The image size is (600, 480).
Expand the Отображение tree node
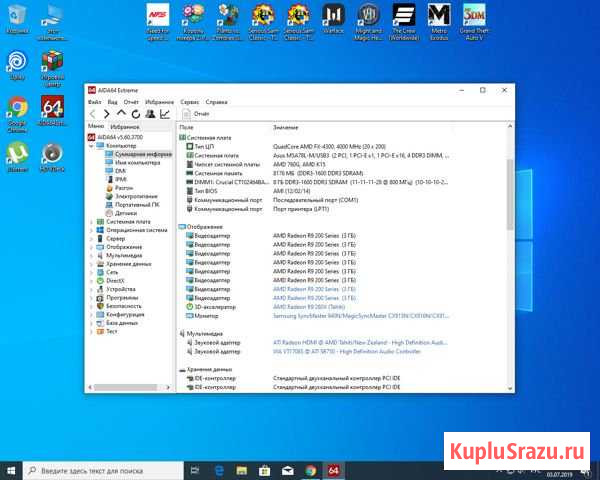coord(91,247)
